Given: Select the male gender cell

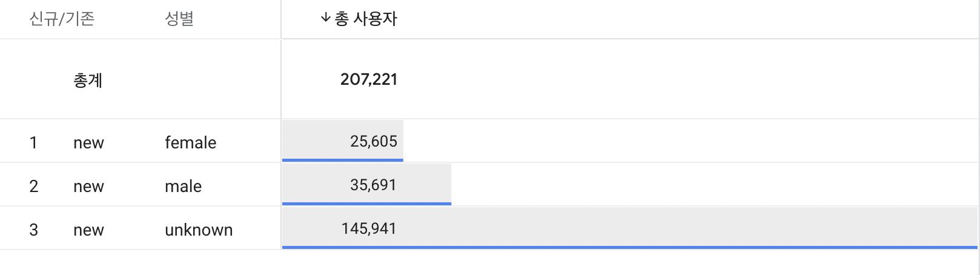Looking at the screenshot, I should pos(183,186).
